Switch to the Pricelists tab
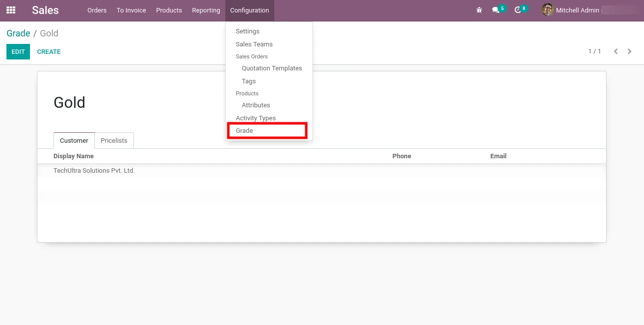This screenshot has width=644, height=325. pyautogui.click(x=114, y=140)
